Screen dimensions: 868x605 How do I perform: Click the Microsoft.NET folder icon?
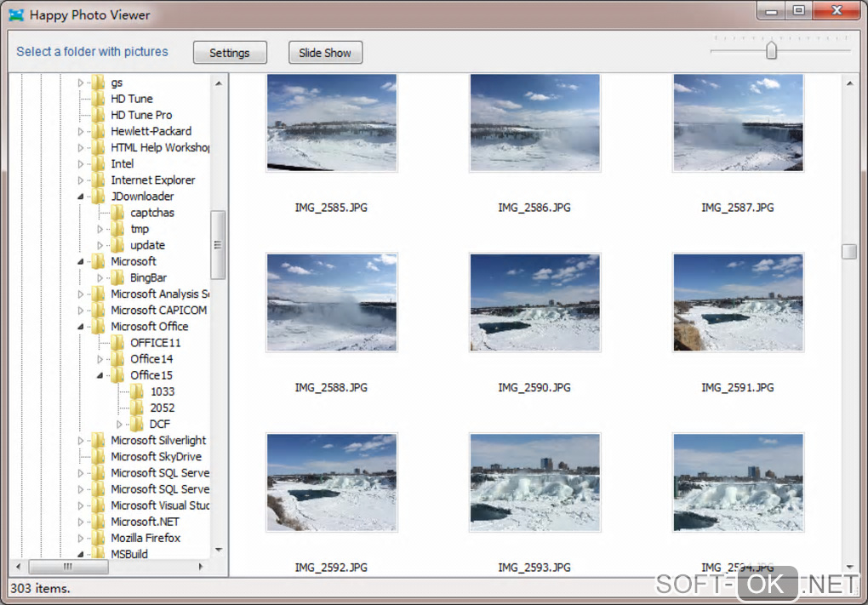point(99,522)
